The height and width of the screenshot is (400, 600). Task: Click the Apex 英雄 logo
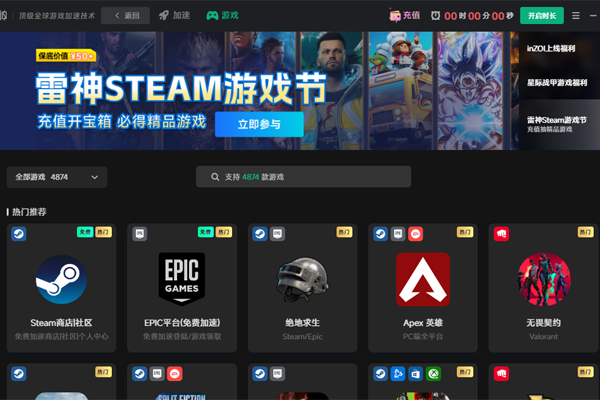click(423, 279)
